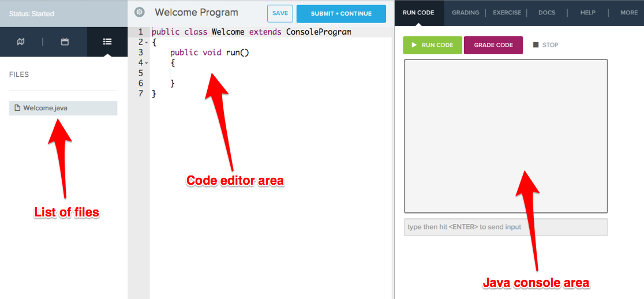The height and width of the screenshot is (299, 644).
Task: Open the EXERCISE tab
Action: click(x=507, y=13)
